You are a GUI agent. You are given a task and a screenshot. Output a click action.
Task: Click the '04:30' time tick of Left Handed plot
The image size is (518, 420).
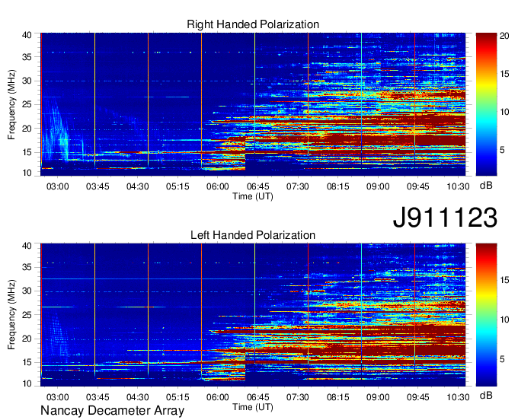click(x=137, y=397)
